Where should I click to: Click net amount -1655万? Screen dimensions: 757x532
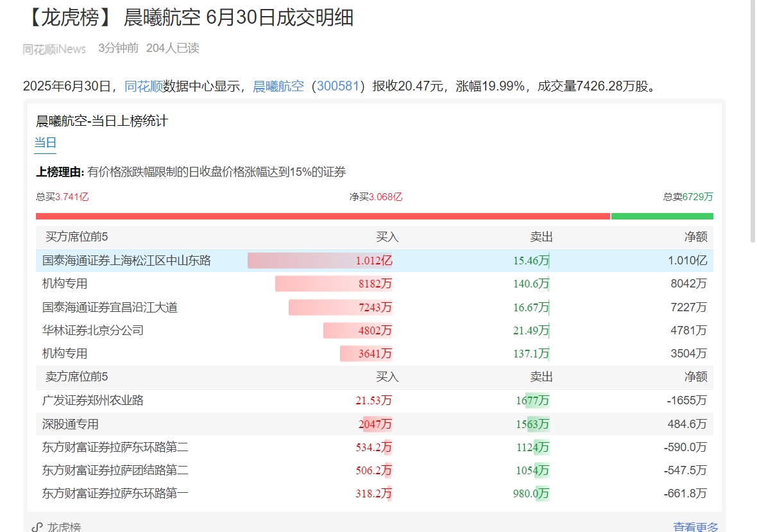coord(687,400)
